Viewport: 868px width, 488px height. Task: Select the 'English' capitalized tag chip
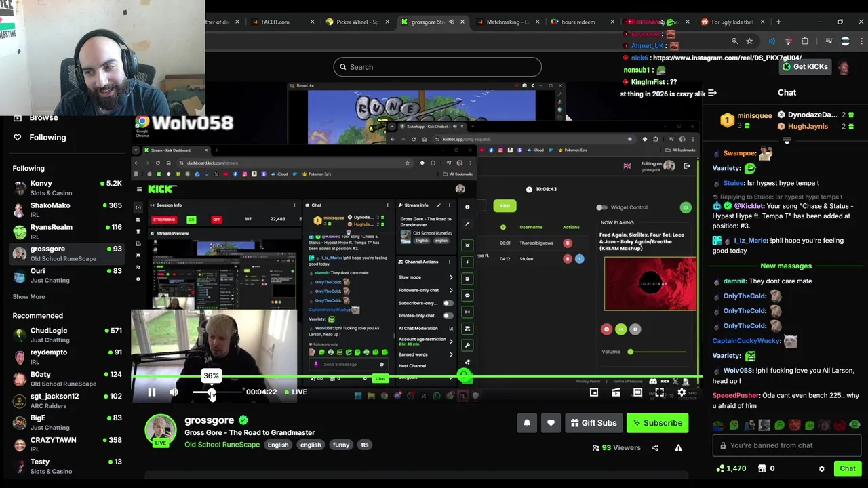278,445
